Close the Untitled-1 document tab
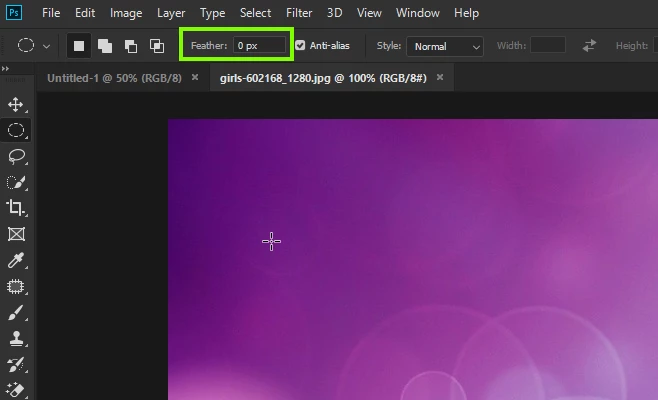The width and height of the screenshot is (658, 400). 195,77
